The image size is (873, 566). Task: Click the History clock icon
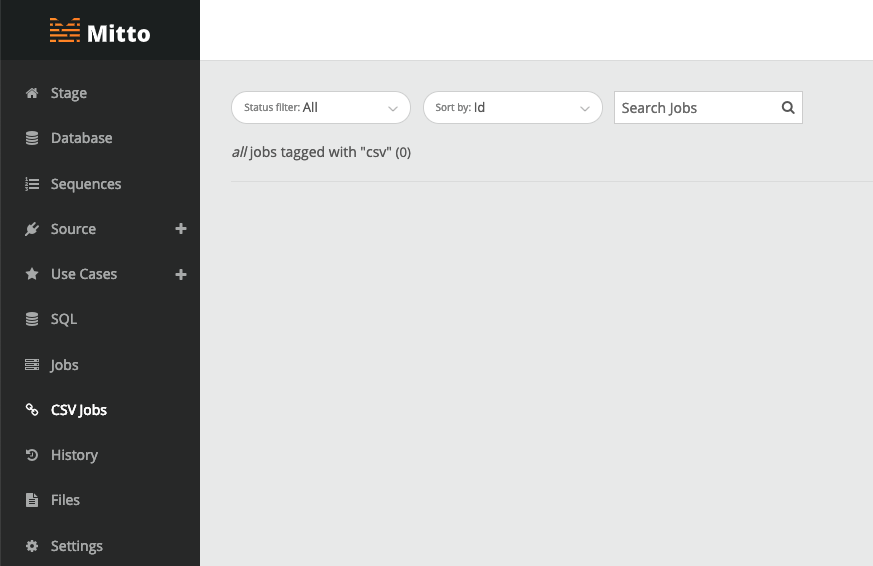(32, 455)
